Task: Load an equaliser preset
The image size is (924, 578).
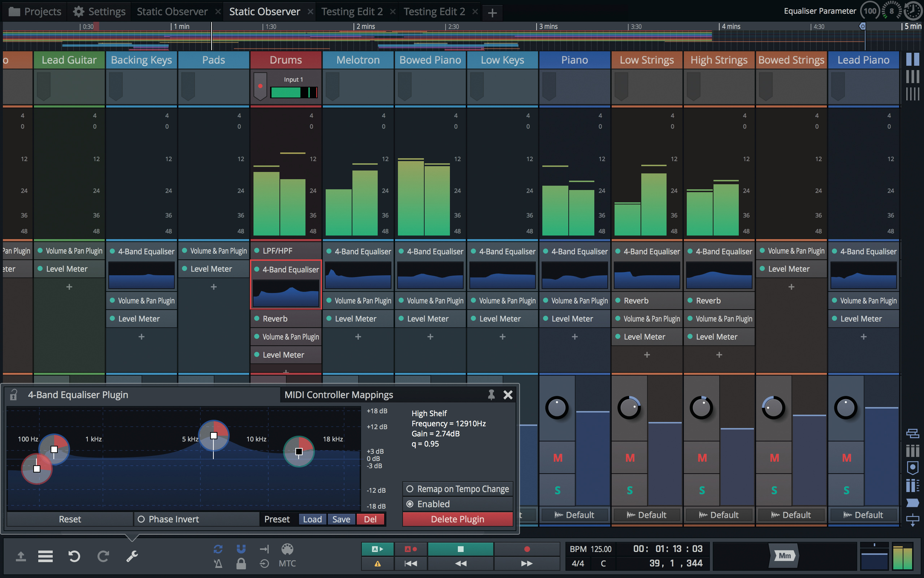Action: point(312,519)
